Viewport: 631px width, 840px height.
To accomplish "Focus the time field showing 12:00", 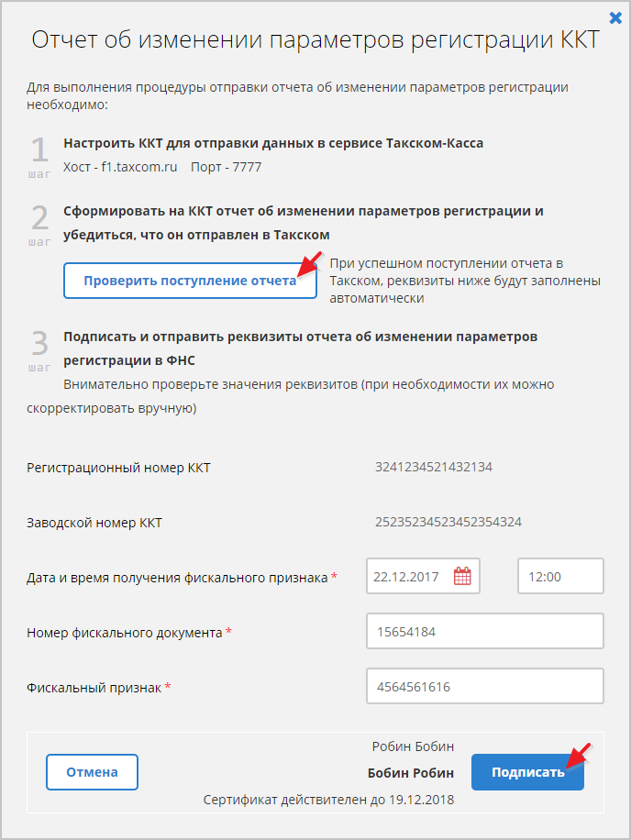I will point(559,577).
